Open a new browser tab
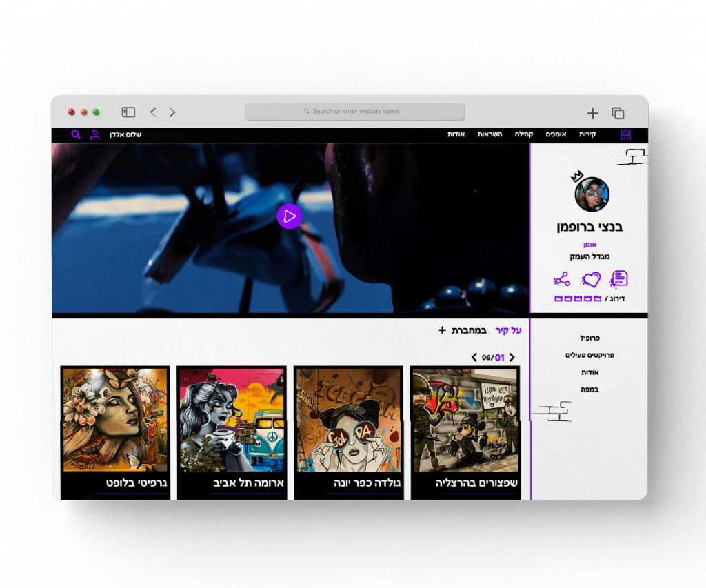 tap(592, 113)
